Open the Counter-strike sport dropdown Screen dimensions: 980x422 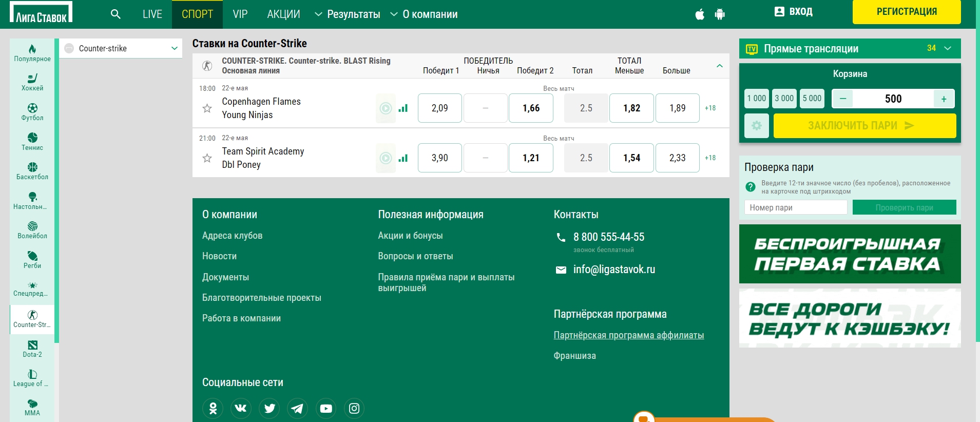click(x=121, y=48)
